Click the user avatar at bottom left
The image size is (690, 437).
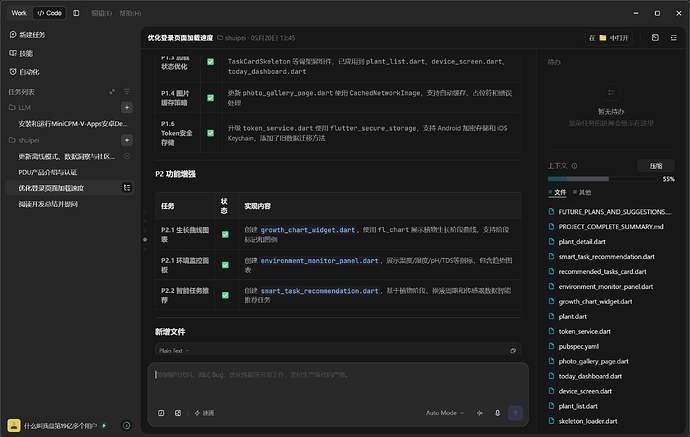click(14, 426)
